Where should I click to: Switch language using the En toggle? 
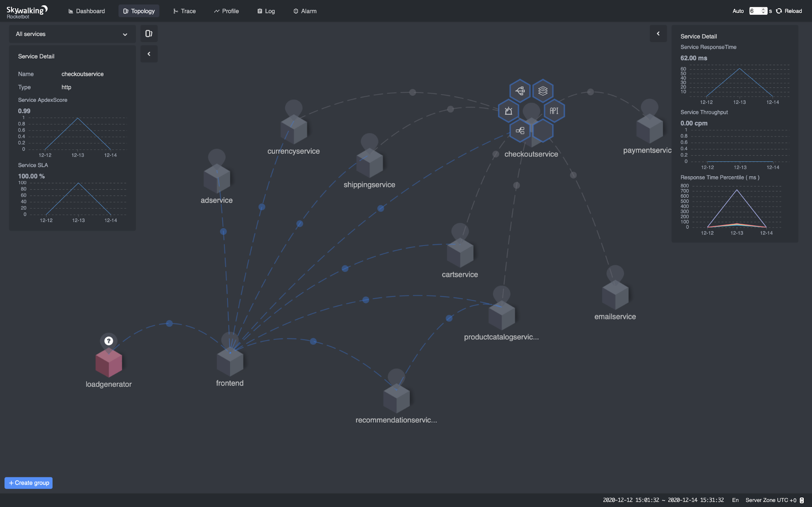tap(735, 500)
